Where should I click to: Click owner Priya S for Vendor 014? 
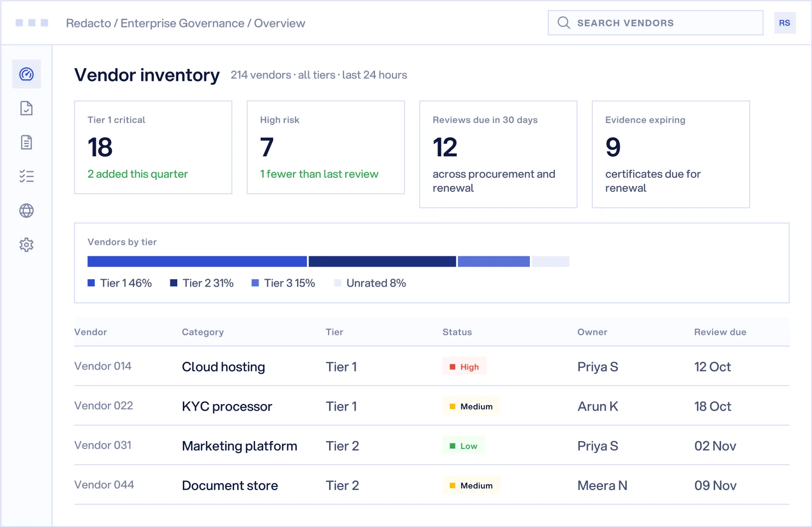(598, 367)
